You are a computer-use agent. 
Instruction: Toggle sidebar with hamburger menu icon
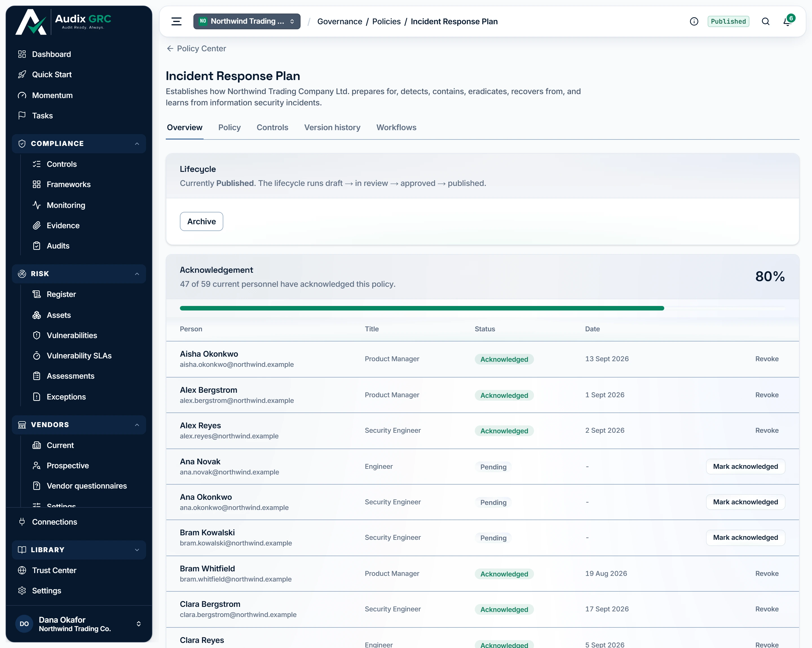click(176, 21)
